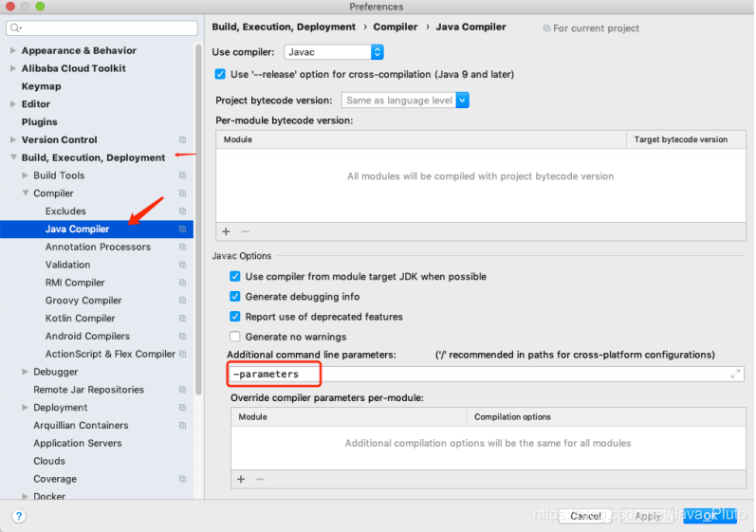Collapse Build, Execution, Deployment section
The height and width of the screenshot is (532, 756).
[13, 157]
